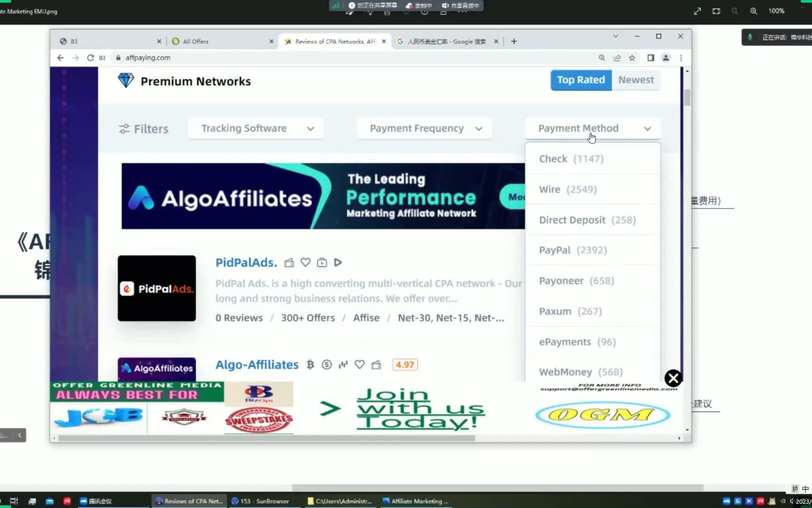Click the heart icon next to Algo-Affiliates
This screenshot has width=812, height=508.
pos(359,365)
